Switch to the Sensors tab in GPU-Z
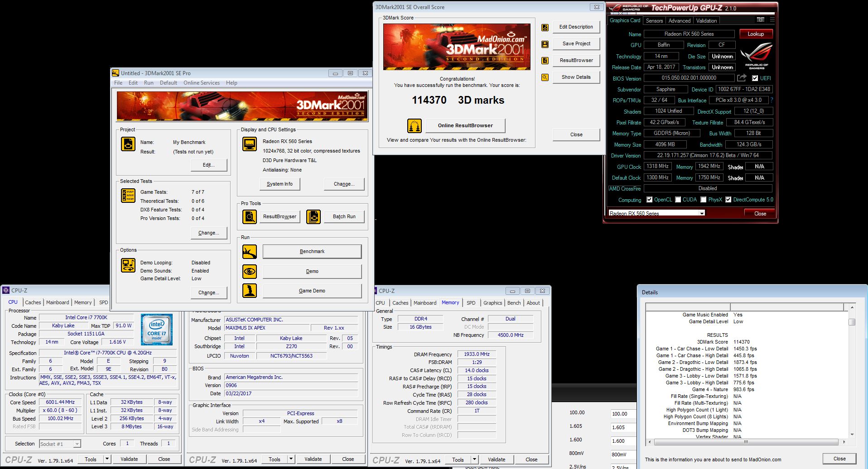Viewport: 868px width, 469px height. pos(654,21)
